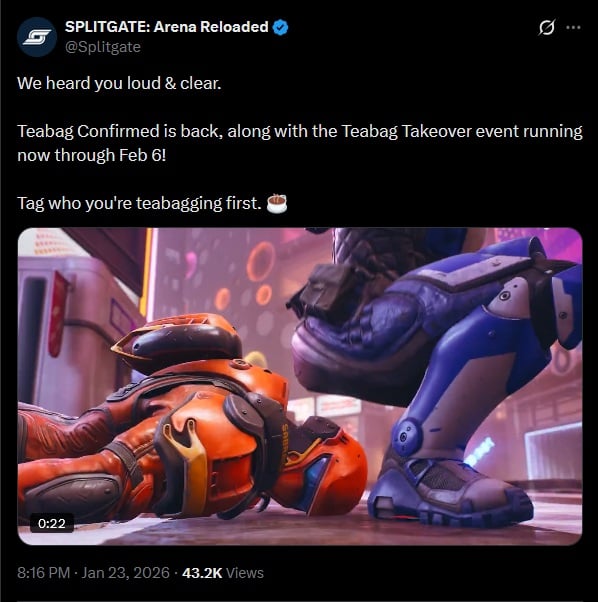Click the 'We heard you loud & clear.' text

(119, 83)
